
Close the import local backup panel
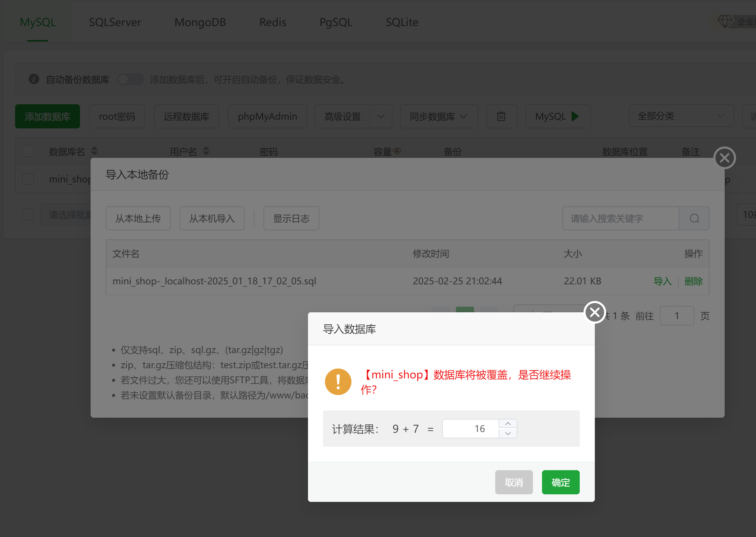(x=724, y=158)
